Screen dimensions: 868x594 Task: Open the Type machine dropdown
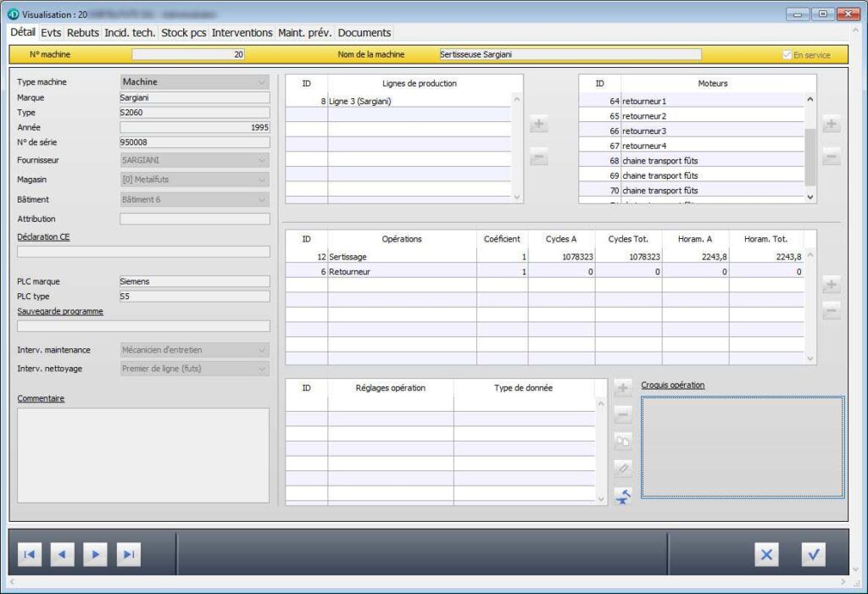coord(195,82)
